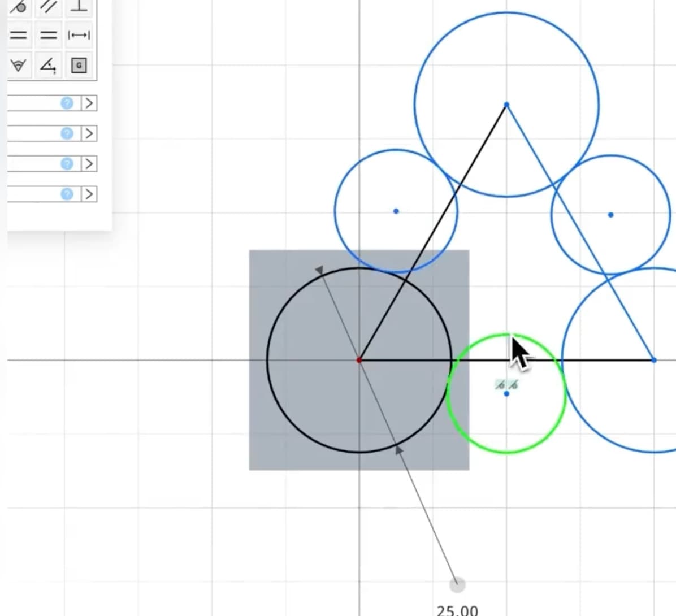Apply the parallel lines constraint
This screenshot has height=616, width=676.
coord(48,6)
